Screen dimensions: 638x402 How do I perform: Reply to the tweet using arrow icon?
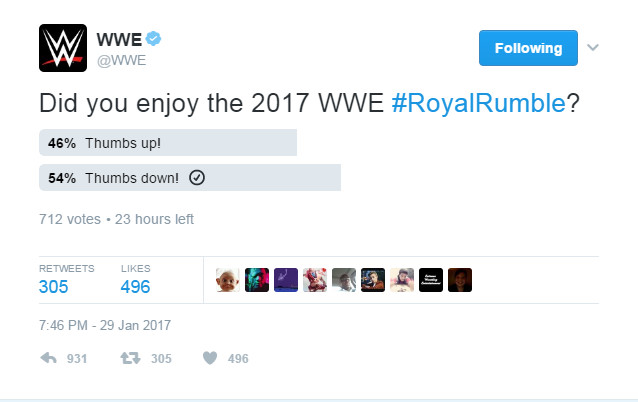coord(47,359)
